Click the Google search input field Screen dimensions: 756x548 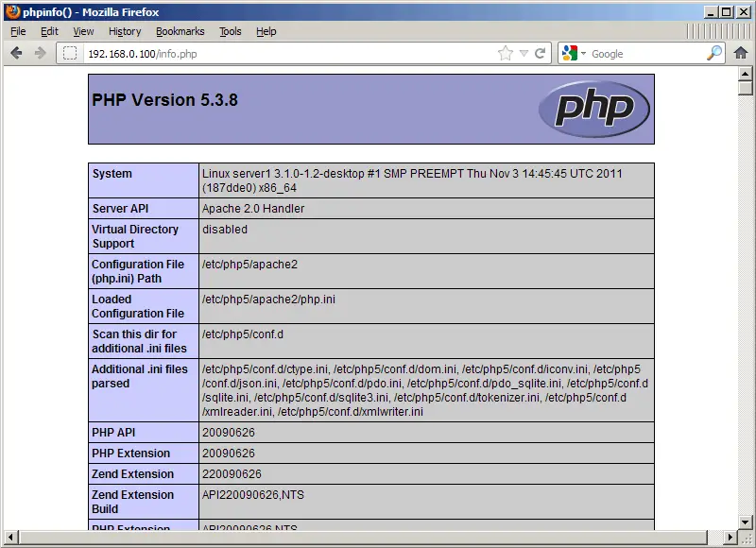click(647, 54)
